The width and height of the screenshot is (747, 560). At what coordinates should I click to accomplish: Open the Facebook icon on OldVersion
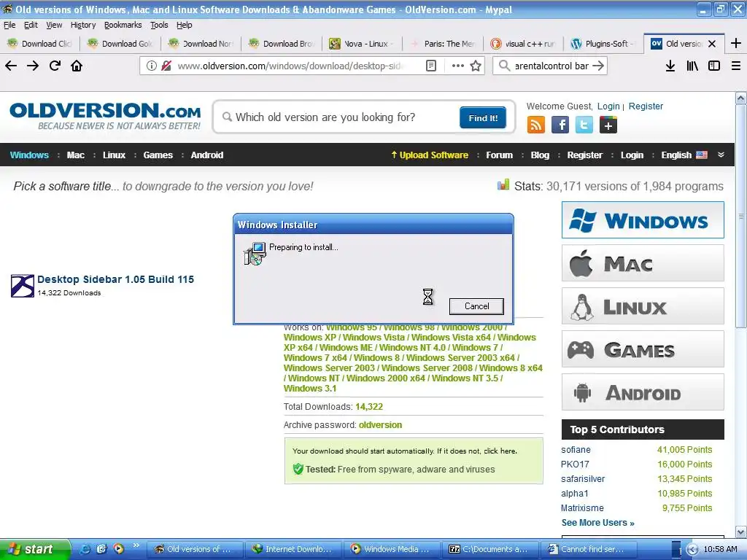pos(560,125)
